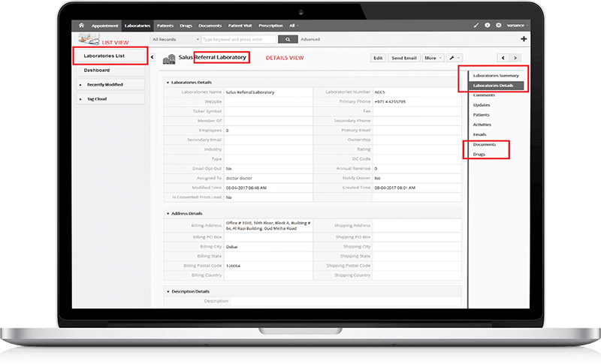Open the Updates related tab
Viewport: 601px width, 364px height.
(x=482, y=105)
